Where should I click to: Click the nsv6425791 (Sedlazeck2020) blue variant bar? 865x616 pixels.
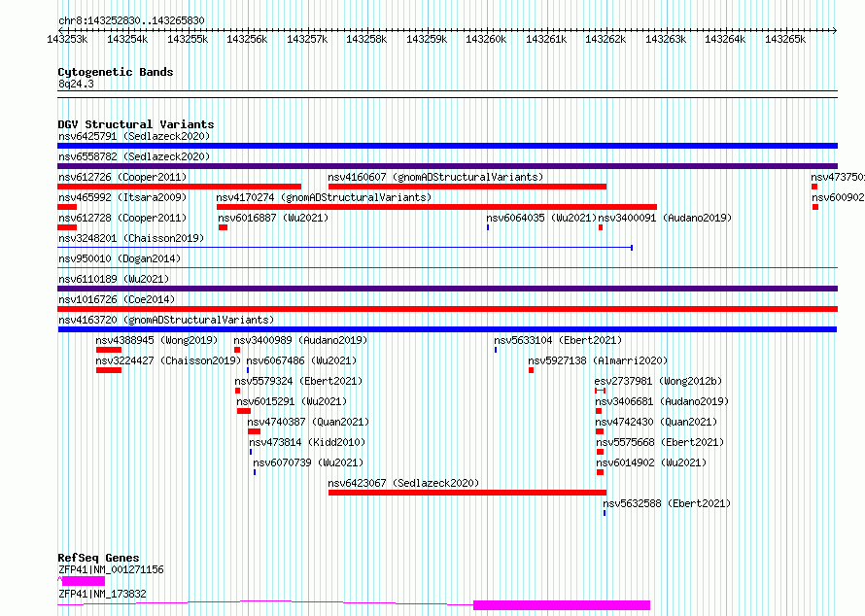click(447, 146)
